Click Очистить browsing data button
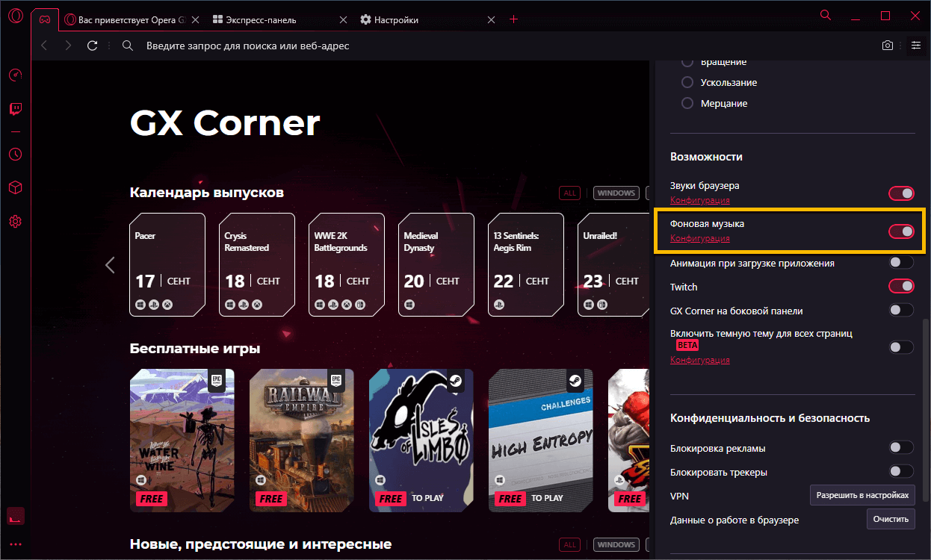Image resolution: width=931 pixels, height=560 pixels. (x=891, y=520)
